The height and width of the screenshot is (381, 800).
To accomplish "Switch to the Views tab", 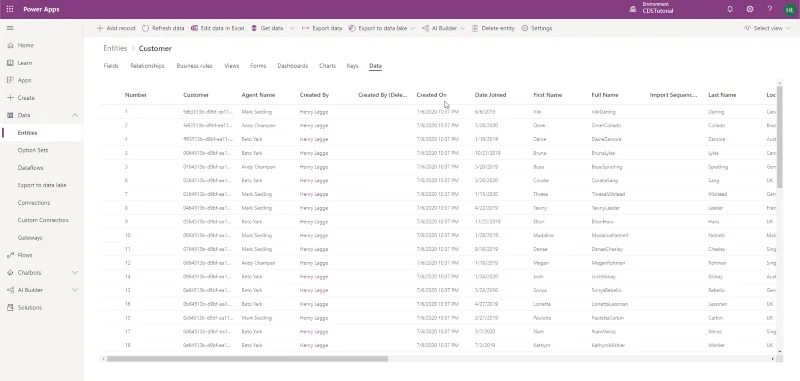I will pyautogui.click(x=231, y=66).
